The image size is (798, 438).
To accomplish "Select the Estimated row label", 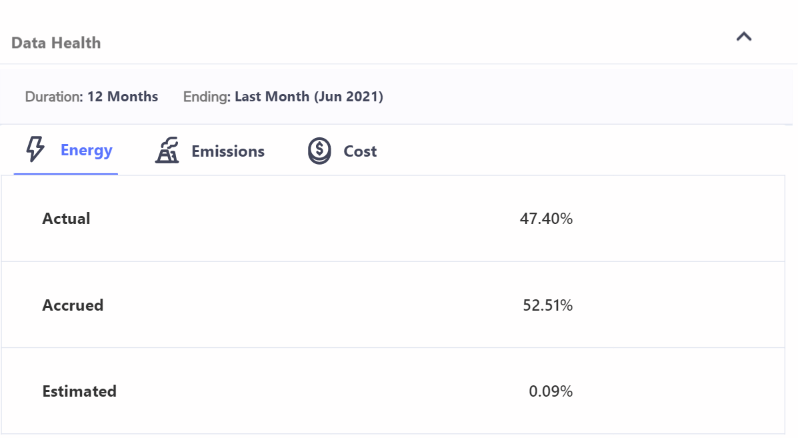I will click(x=79, y=391).
